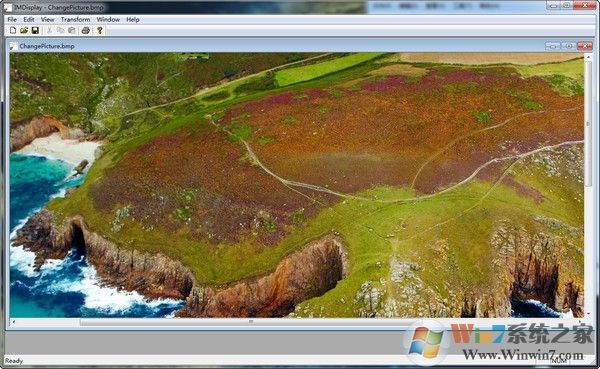Close the IMDisplay main window
The image size is (600, 369).
tap(586, 5)
